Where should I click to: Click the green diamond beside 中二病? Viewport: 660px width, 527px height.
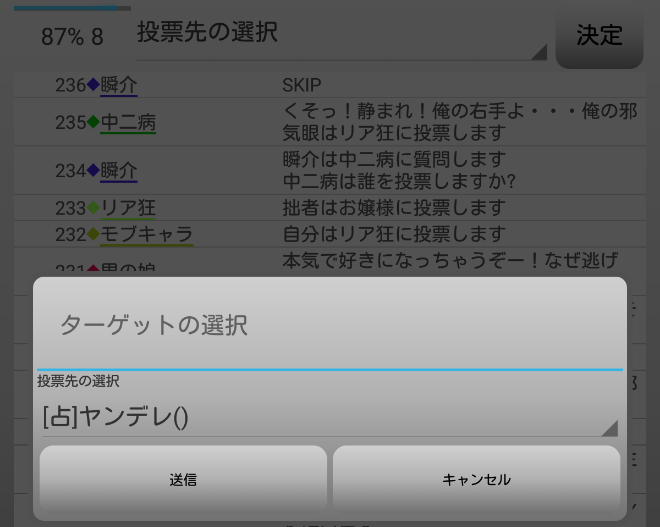tap(94, 123)
